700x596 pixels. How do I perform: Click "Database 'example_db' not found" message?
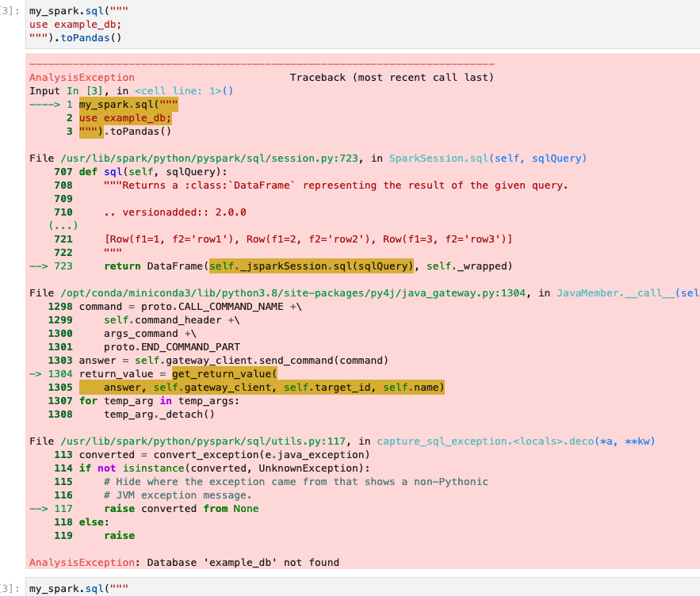(x=243, y=563)
